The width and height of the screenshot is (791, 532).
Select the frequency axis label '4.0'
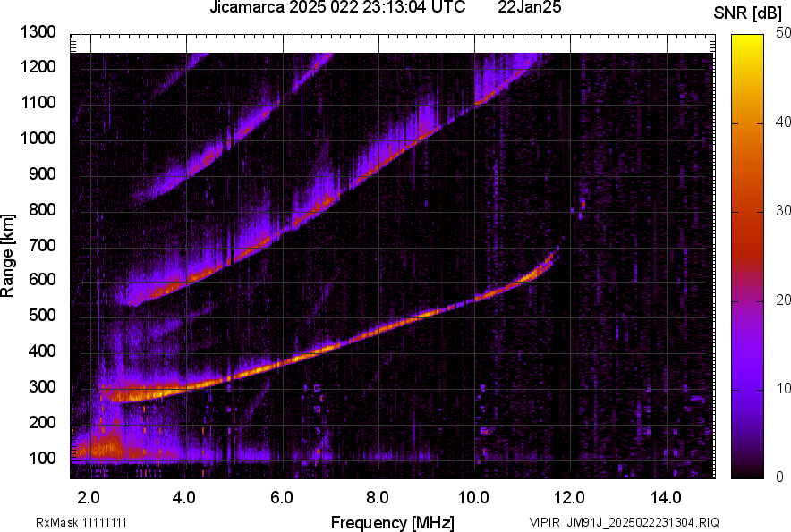coord(184,497)
